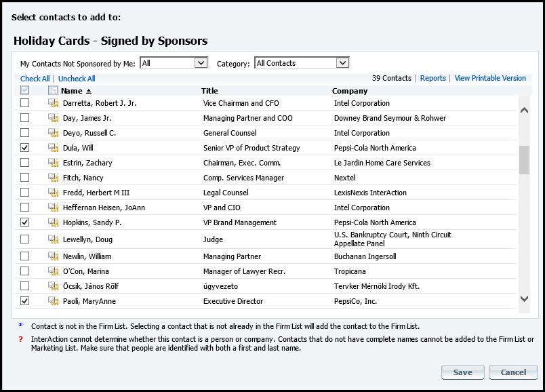Open contact icon for Dula, Will
Image resolution: width=545 pixels, height=392 pixels.
coord(53,148)
